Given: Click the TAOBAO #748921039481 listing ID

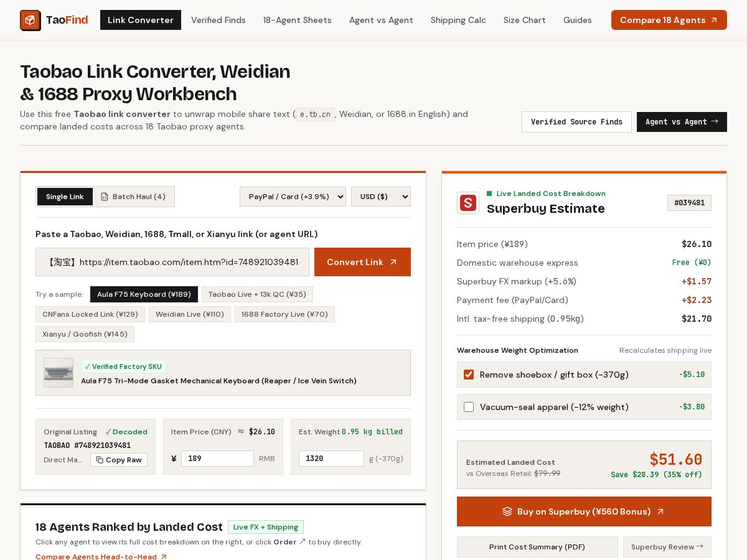Looking at the screenshot, I should [x=87, y=446].
